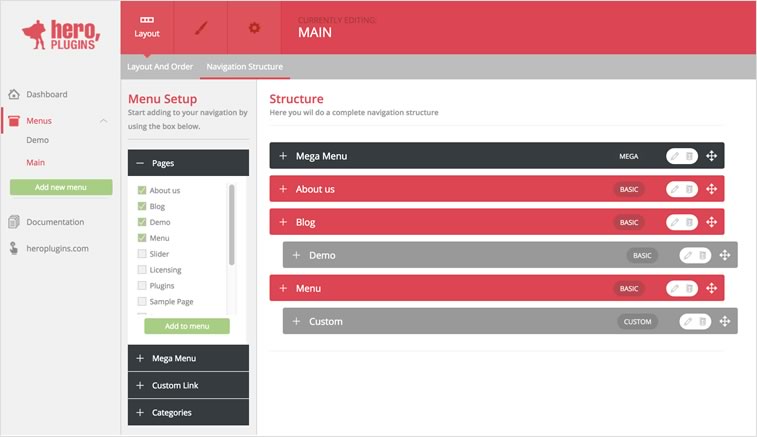Click the edit pencil on Demo row
This screenshot has height=437, width=757.
pos(688,256)
